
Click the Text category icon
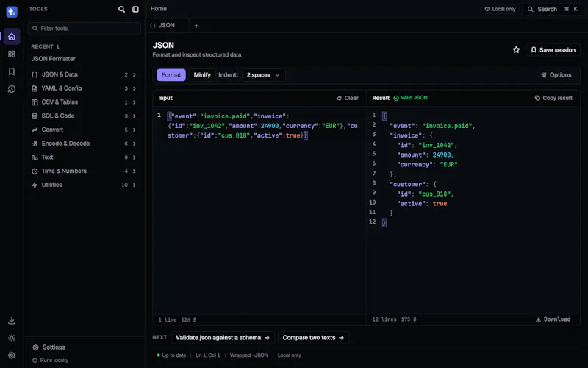(x=35, y=158)
